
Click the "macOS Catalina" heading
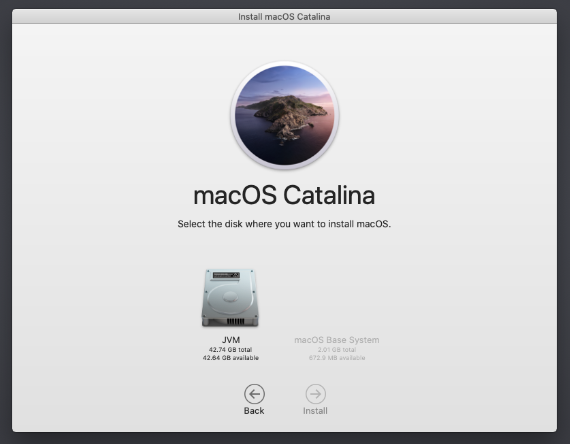pyautogui.click(x=284, y=195)
